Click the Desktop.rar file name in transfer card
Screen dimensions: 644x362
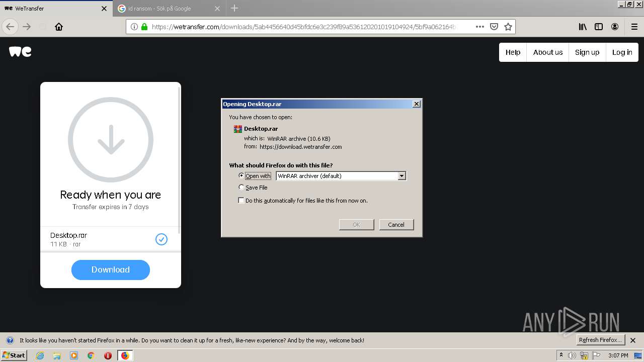pos(68,235)
